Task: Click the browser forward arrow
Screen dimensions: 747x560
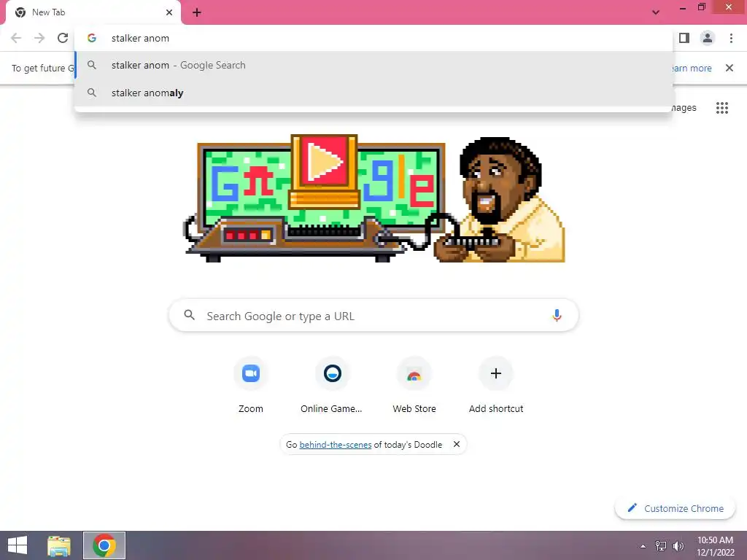Action: point(39,38)
